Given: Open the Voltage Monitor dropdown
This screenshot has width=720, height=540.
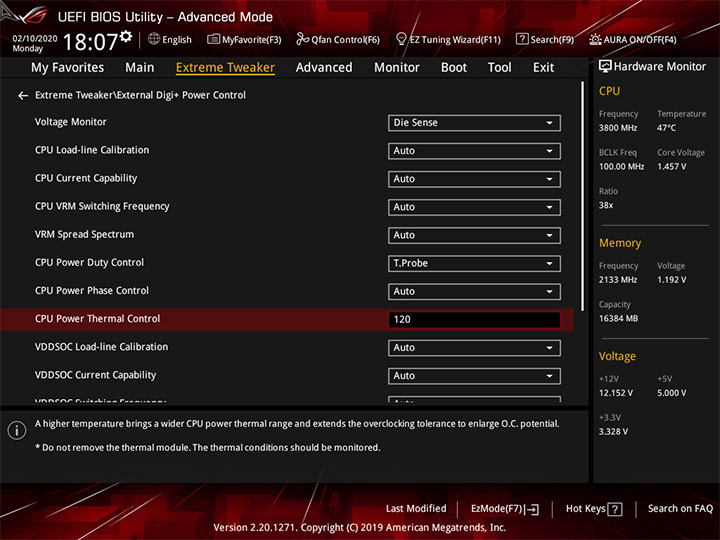Looking at the screenshot, I should coord(474,123).
